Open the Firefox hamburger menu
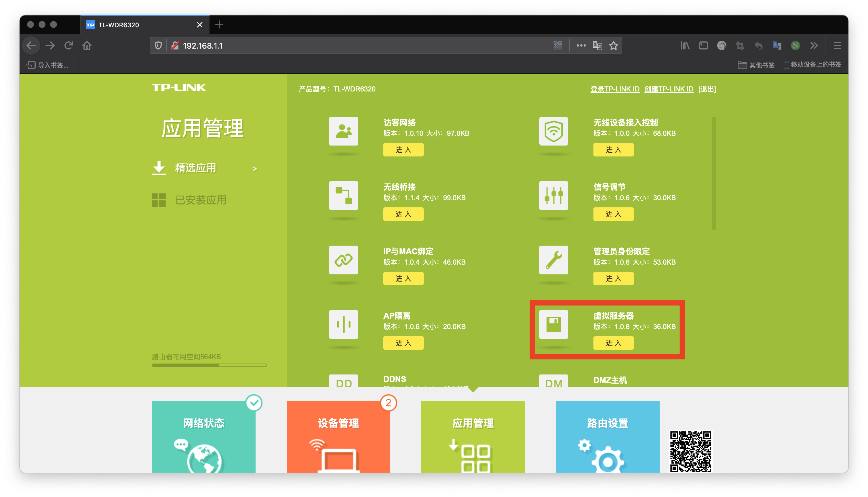The width and height of the screenshot is (868, 497). pos(837,45)
